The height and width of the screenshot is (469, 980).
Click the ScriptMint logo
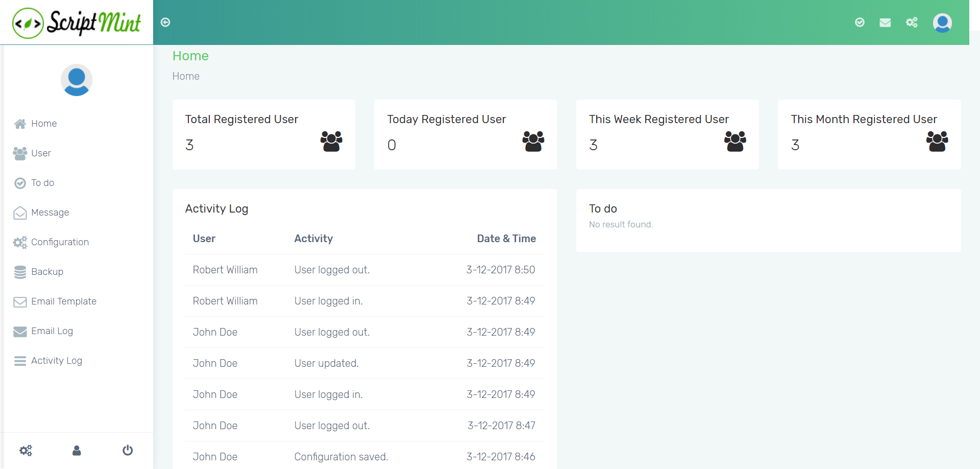tap(77, 22)
